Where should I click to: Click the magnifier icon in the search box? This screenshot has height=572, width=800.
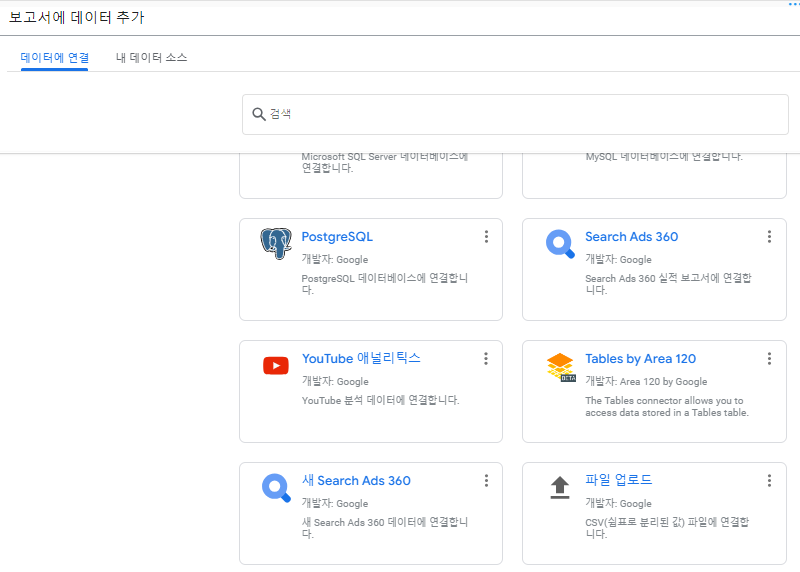click(x=259, y=114)
